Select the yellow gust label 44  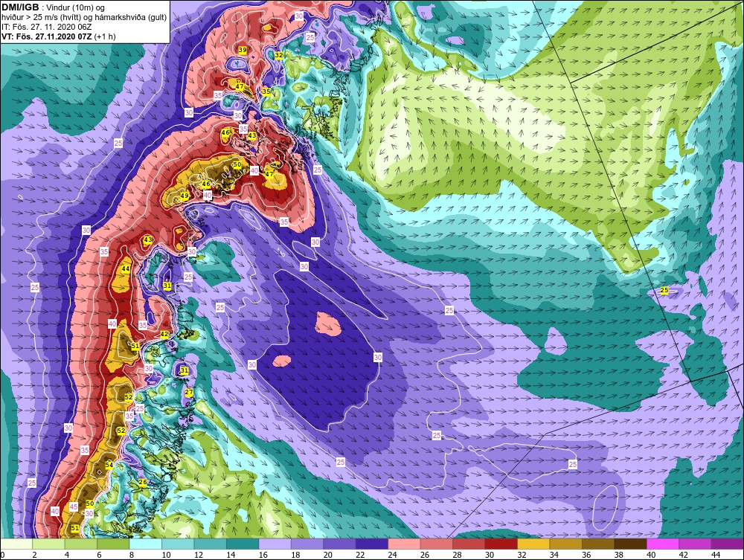[125, 268]
